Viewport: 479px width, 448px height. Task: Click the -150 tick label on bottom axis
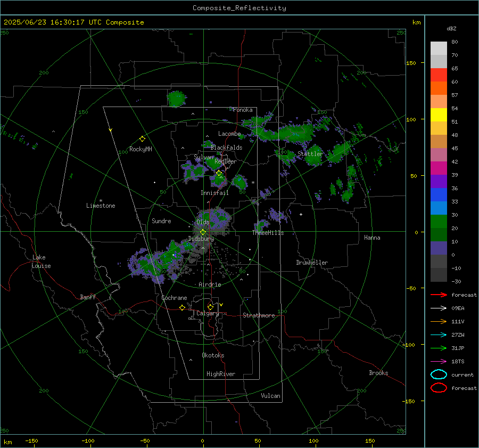point(31,441)
